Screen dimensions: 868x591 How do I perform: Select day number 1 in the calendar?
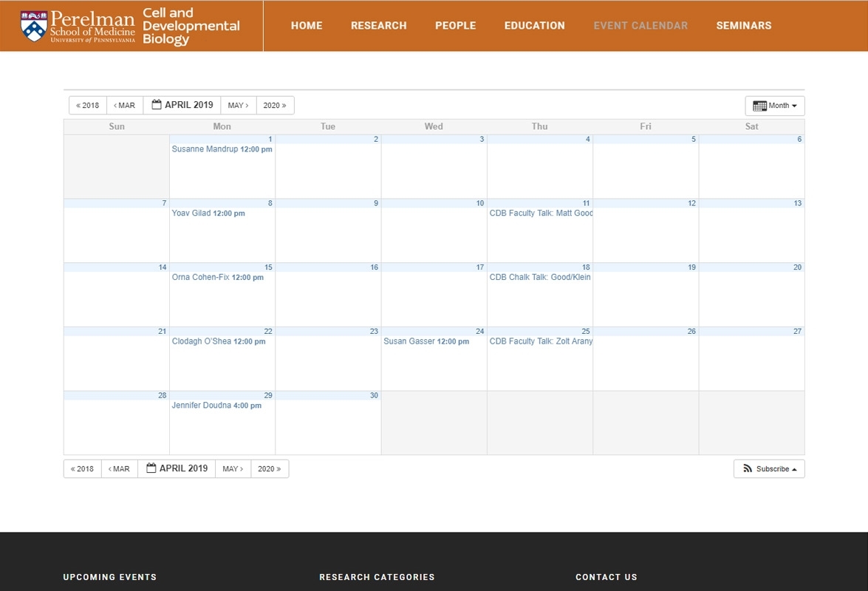(270, 140)
